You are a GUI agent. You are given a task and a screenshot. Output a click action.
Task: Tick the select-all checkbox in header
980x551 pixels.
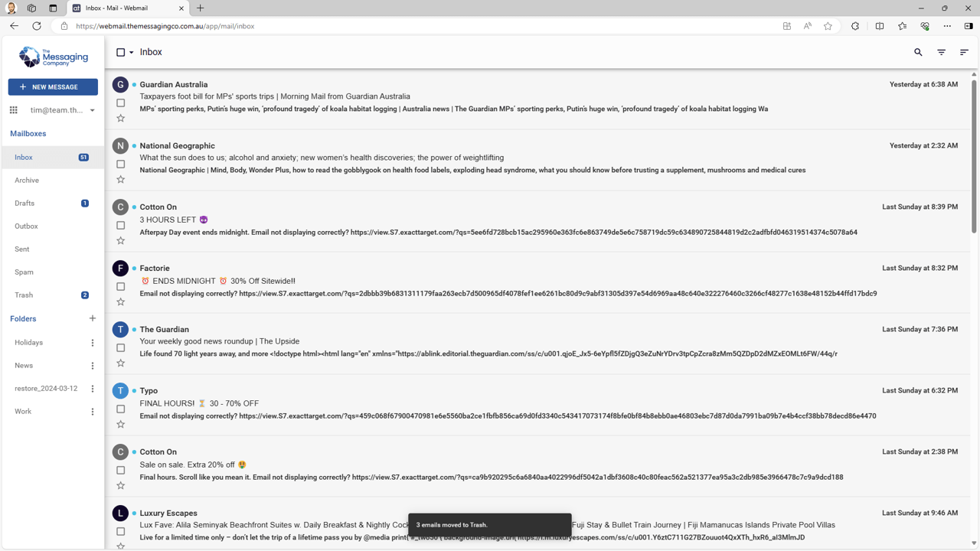[120, 52]
